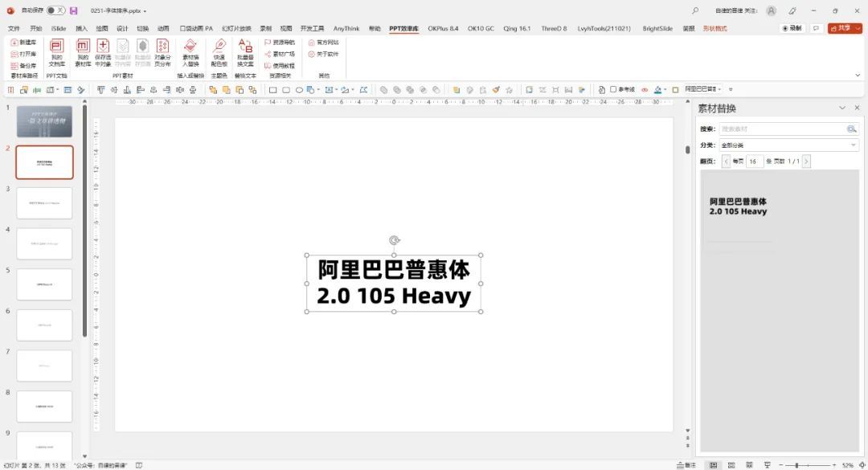
Task: Click 打开库 in ribbon
Action: click(x=23, y=54)
